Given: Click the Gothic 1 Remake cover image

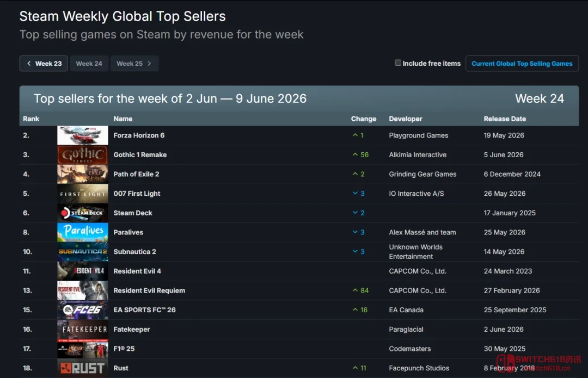Looking at the screenshot, I should (83, 154).
